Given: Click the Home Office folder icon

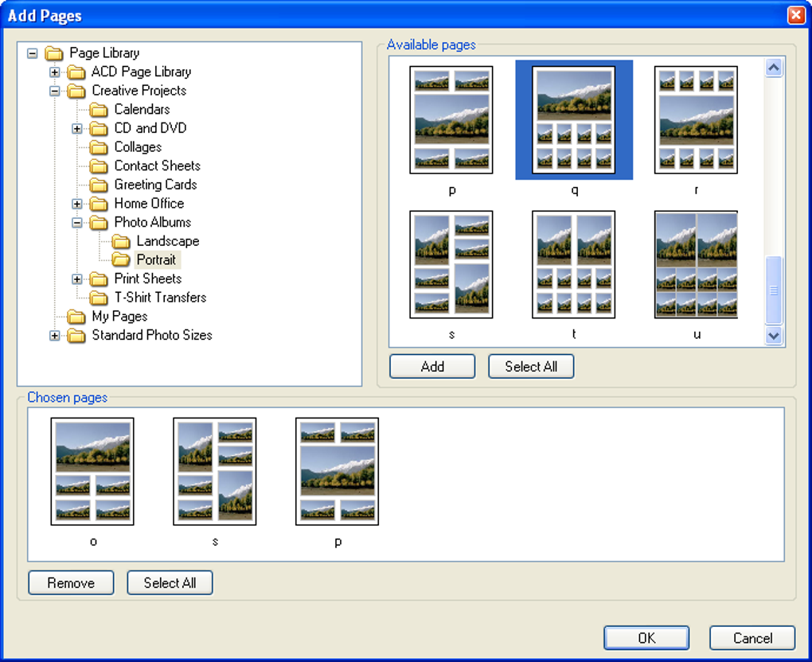Looking at the screenshot, I should [x=99, y=204].
